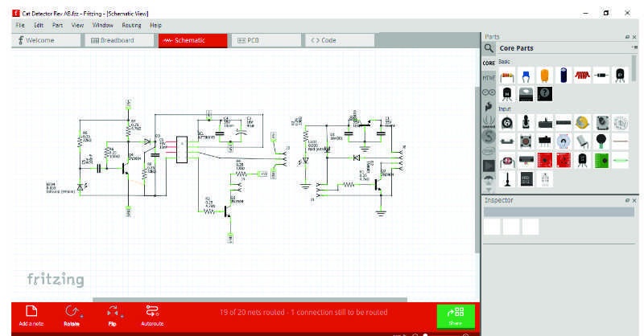The width and height of the screenshot is (644, 336).
Task: Pick the second red breakout board part
Action: click(563, 161)
